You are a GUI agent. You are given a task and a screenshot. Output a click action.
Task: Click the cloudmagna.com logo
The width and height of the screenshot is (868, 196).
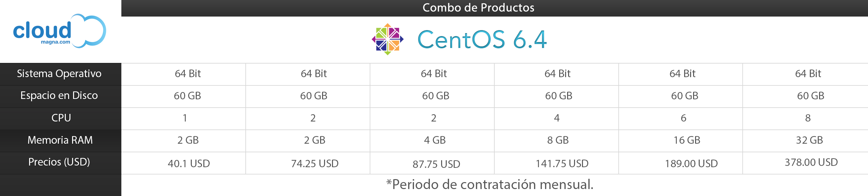coord(60,31)
